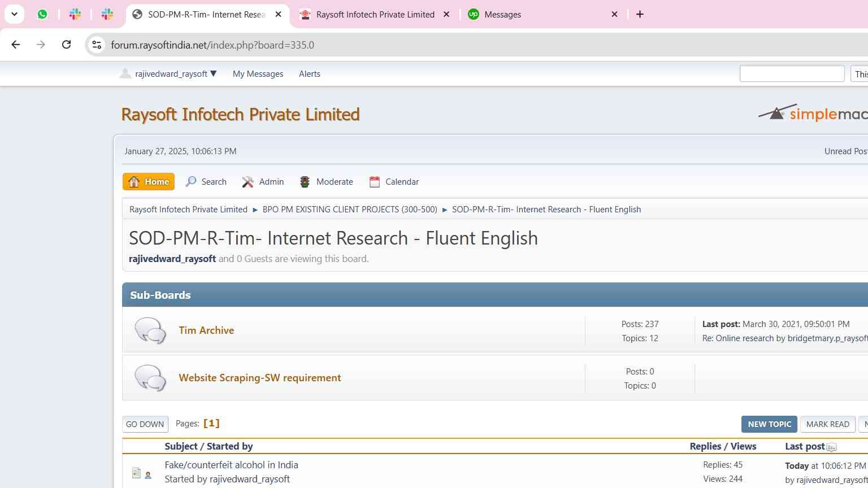The height and width of the screenshot is (488, 868).
Task: Open the second Slack pinned tab
Action: [x=107, y=14]
